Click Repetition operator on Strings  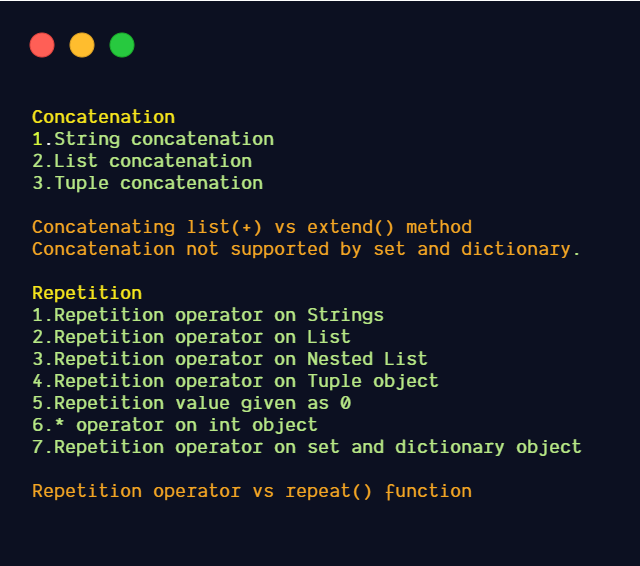coord(208,315)
